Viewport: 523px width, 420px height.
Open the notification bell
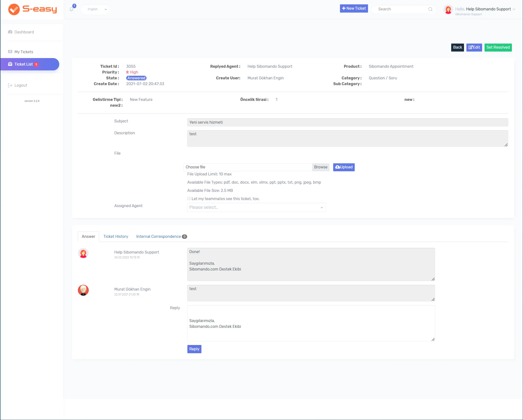(x=71, y=9)
